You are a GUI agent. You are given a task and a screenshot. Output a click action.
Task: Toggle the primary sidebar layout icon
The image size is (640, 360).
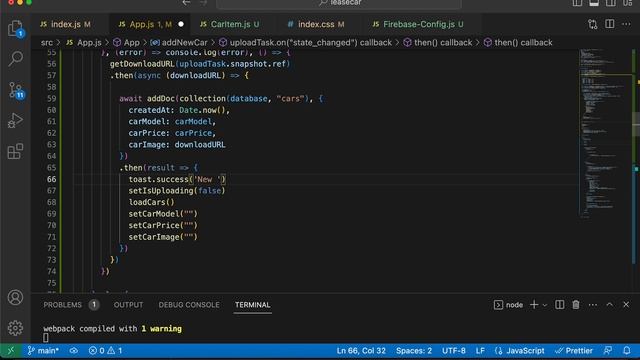point(577,3)
